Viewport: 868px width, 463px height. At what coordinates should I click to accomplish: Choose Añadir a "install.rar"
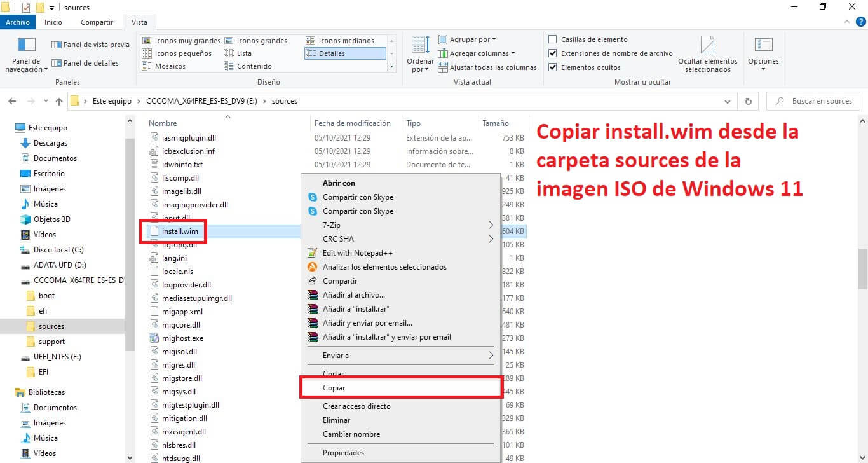pos(401,309)
